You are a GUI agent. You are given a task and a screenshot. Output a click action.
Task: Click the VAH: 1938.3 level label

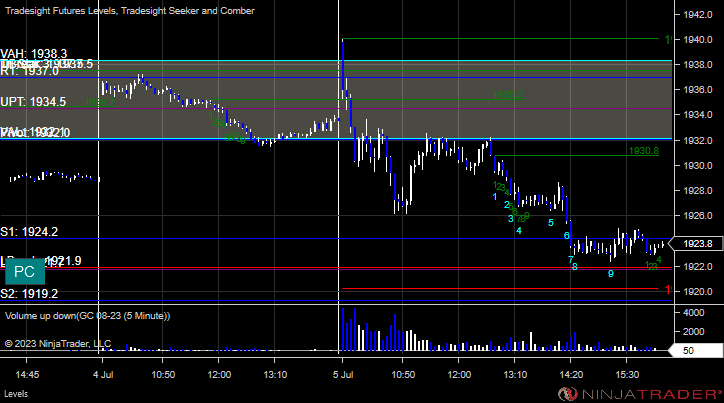(34, 54)
